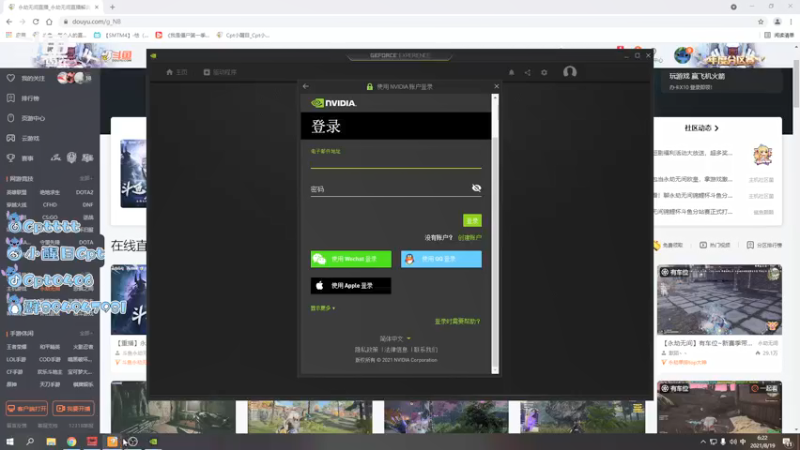
Task: Open the first 有车位 stream thumbnail
Action: tap(719, 300)
